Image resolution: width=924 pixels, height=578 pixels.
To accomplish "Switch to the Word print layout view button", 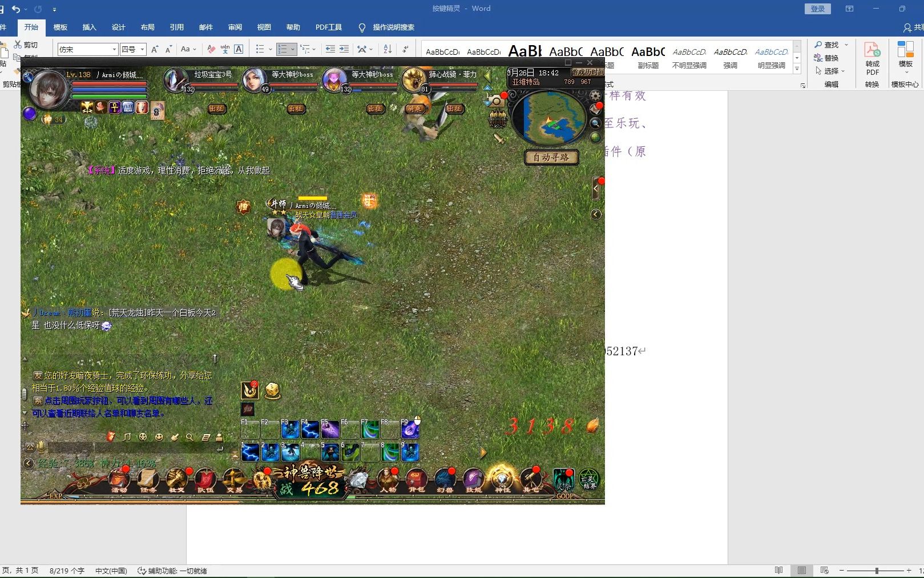I will tap(802, 571).
